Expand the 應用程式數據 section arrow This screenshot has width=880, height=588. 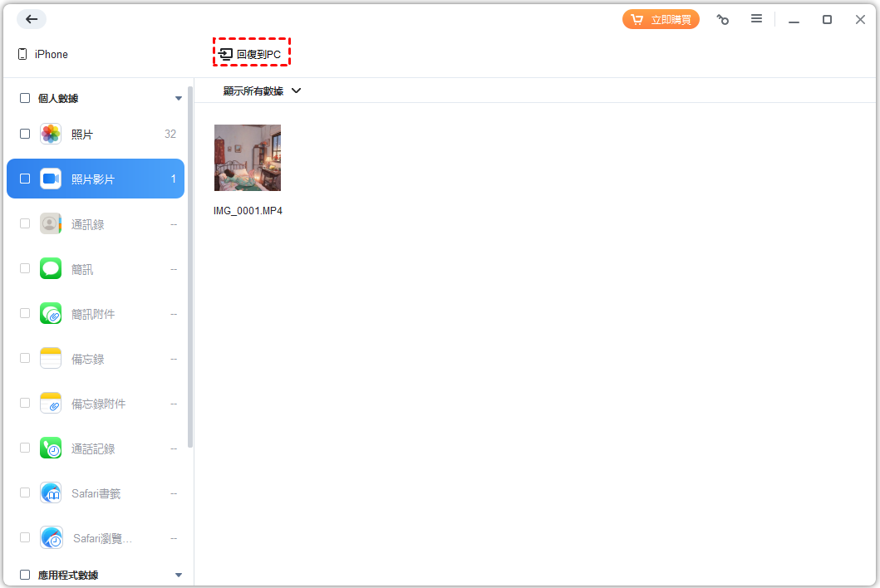179,575
